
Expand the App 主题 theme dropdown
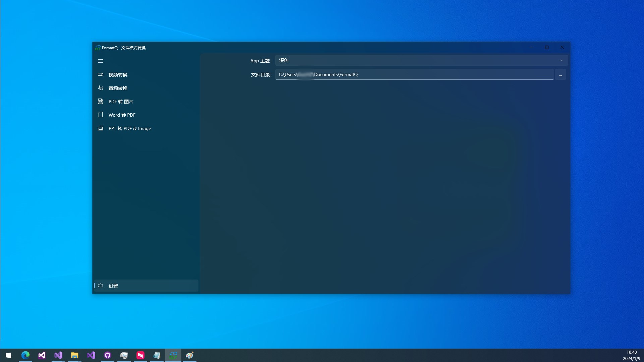point(416,61)
